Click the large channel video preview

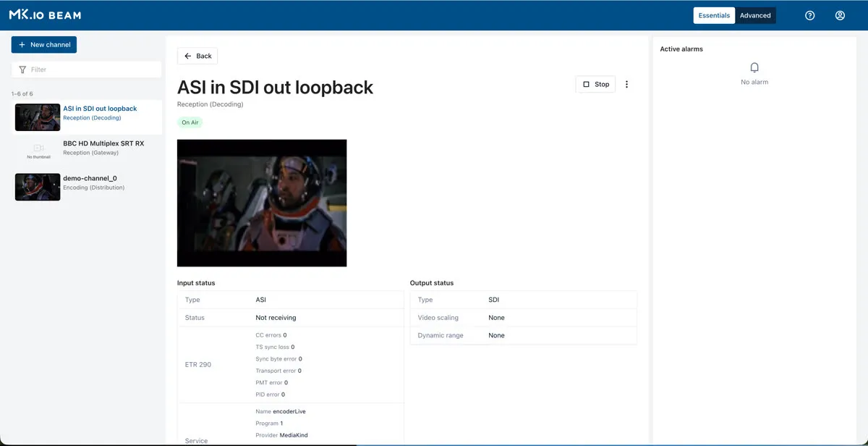pos(262,203)
